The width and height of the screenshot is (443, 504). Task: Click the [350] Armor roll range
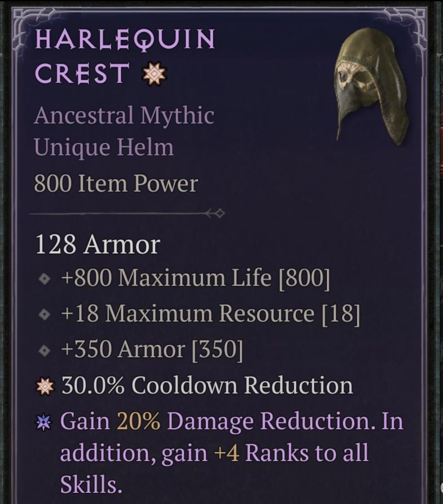tap(217, 349)
